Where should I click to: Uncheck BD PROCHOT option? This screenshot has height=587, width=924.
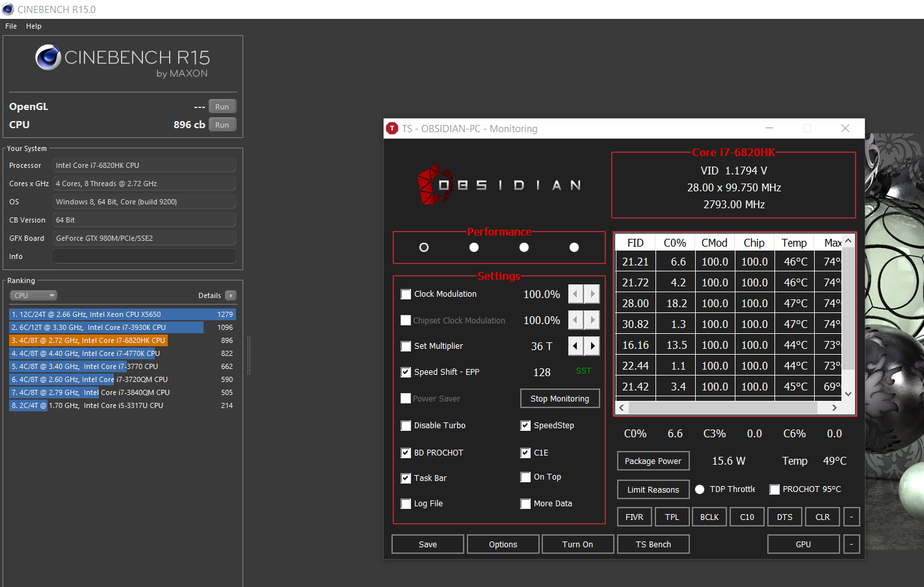click(x=406, y=453)
